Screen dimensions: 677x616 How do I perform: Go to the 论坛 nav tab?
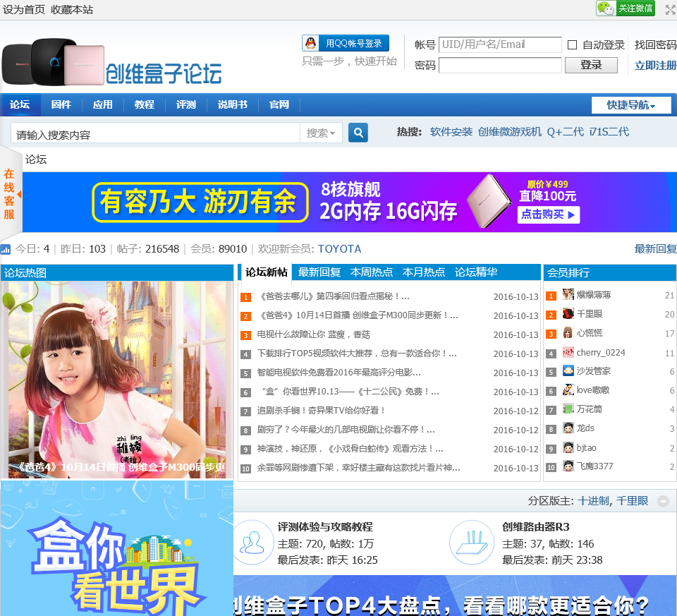pyautogui.click(x=20, y=104)
